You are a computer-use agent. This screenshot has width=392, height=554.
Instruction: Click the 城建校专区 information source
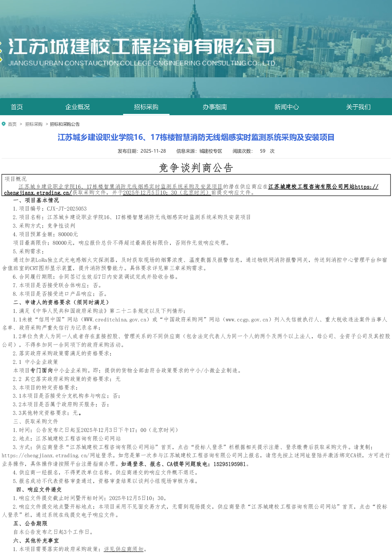[x=211, y=151]
